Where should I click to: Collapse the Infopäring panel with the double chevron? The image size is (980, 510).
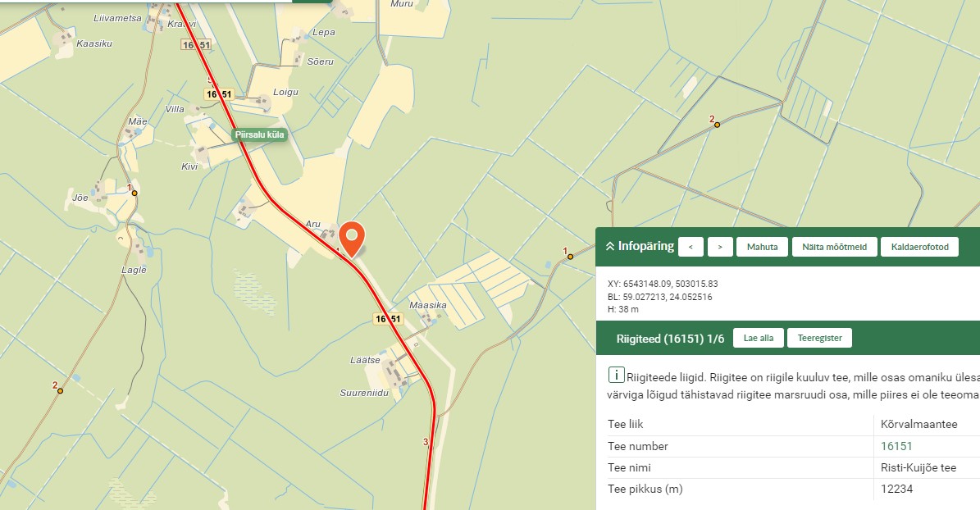coord(609,246)
